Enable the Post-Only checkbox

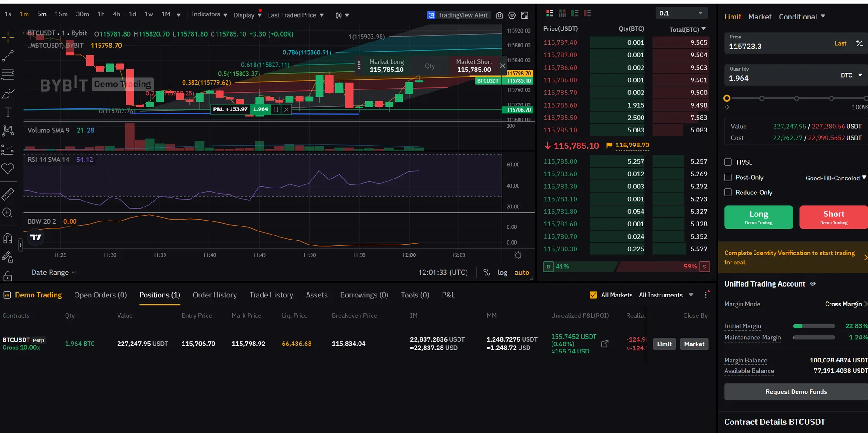point(728,178)
